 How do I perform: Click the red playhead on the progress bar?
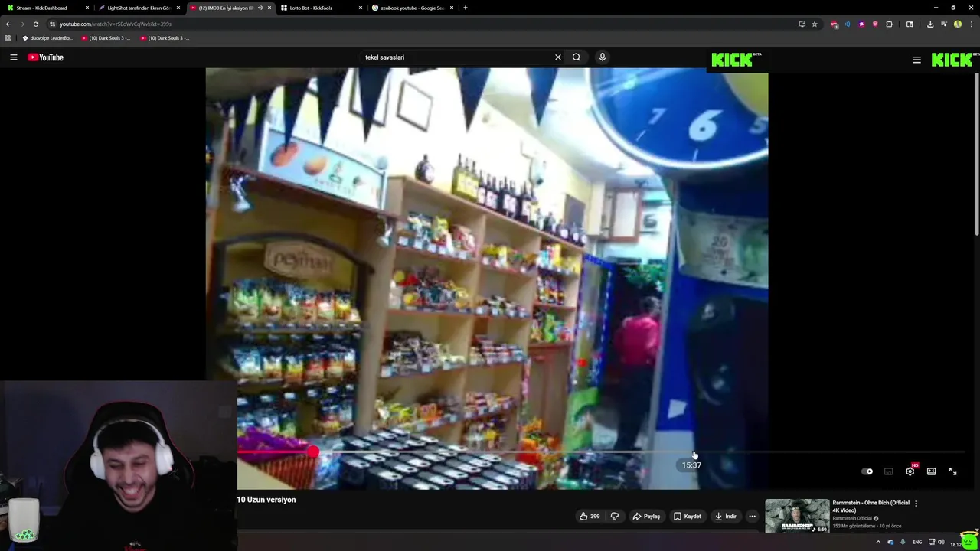(313, 453)
